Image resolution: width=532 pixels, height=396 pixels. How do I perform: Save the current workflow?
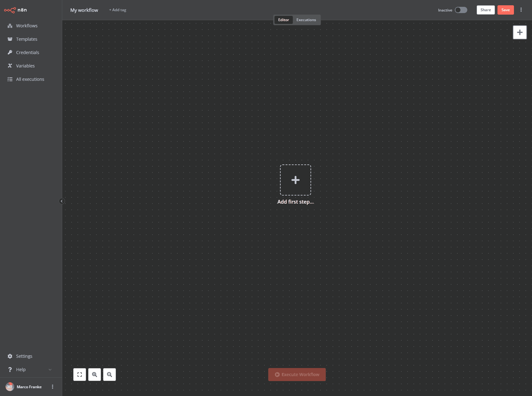(506, 10)
